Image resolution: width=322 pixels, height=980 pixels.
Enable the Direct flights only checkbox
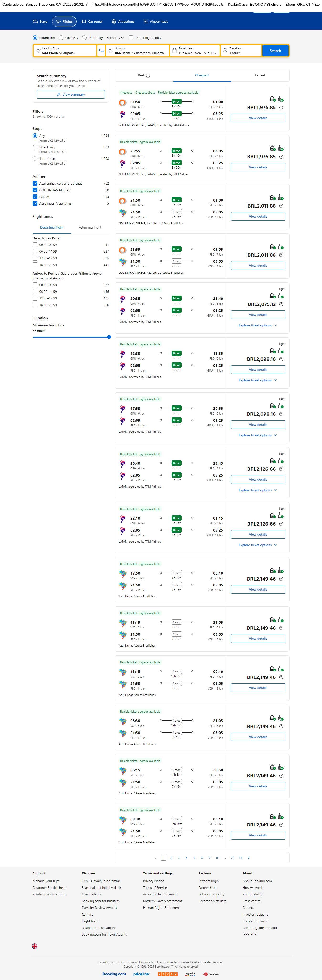coord(131,38)
